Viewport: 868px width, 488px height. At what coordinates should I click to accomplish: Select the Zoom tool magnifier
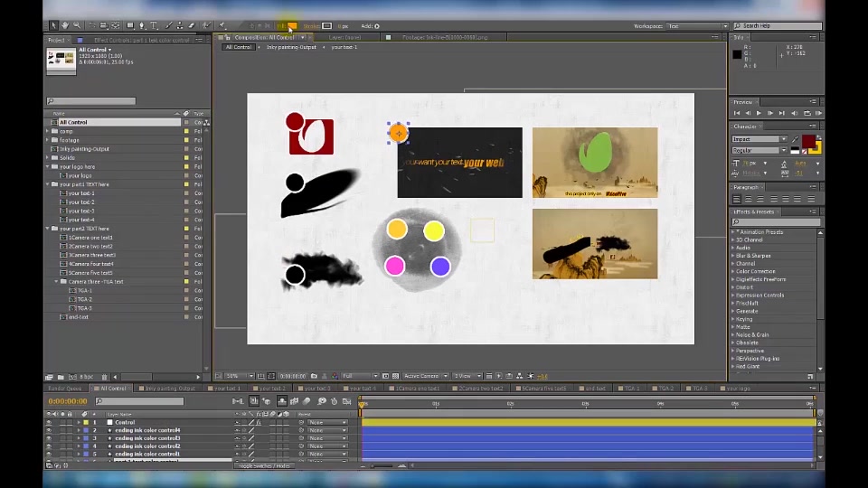[77, 25]
